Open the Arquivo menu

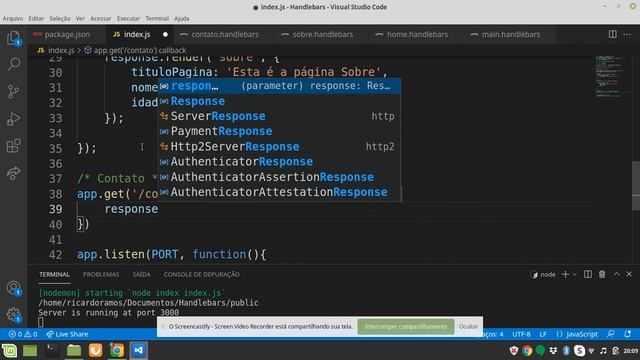[x=13, y=18]
